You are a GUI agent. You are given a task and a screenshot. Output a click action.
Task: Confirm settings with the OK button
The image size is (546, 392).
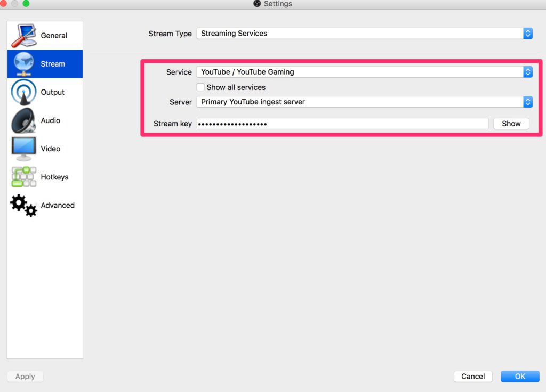[x=520, y=377]
